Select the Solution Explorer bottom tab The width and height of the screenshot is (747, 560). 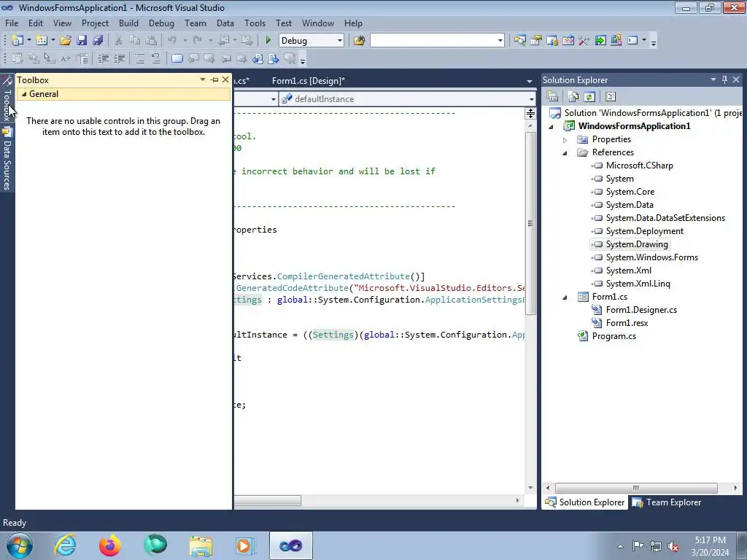point(584,502)
